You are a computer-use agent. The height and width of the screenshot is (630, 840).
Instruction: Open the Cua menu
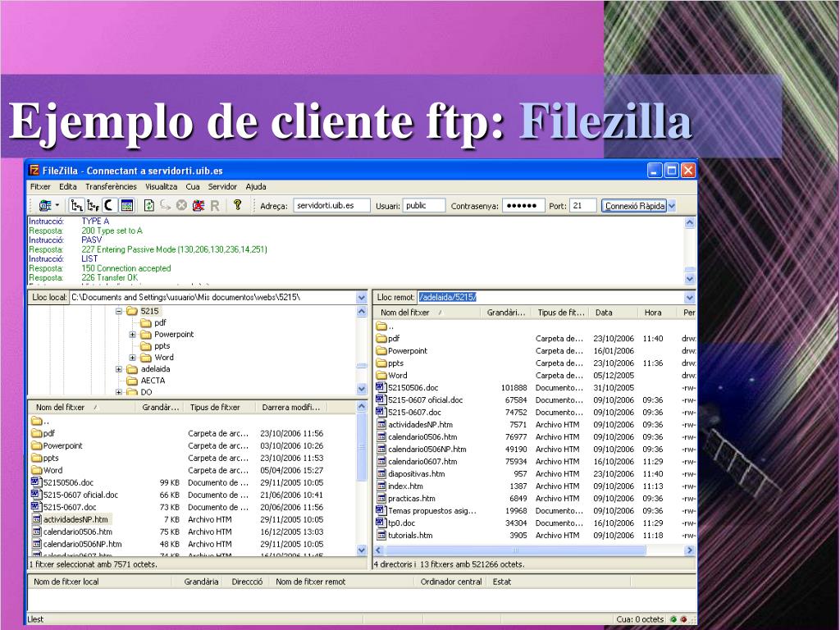coord(193,186)
